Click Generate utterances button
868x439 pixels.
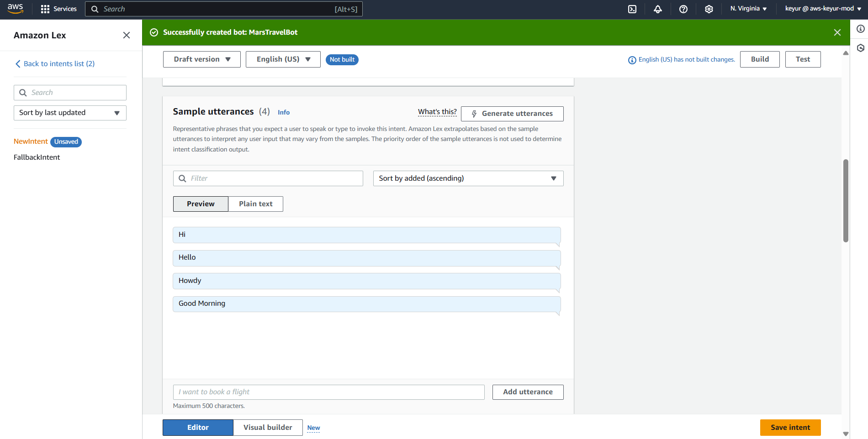(512, 114)
